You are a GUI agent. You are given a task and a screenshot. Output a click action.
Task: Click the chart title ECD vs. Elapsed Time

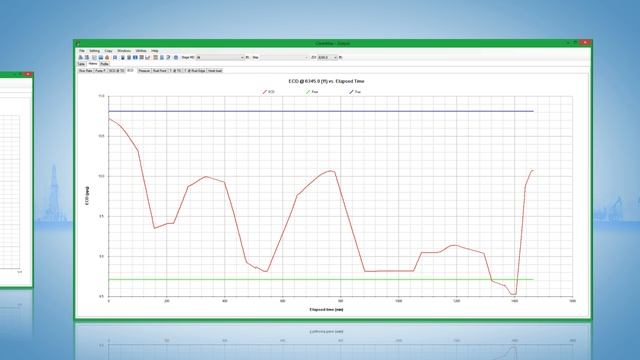tap(326, 81)
